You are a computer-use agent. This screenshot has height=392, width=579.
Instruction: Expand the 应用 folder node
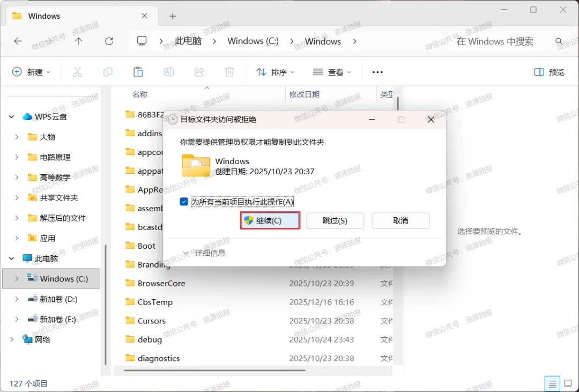tap(17, 238)
